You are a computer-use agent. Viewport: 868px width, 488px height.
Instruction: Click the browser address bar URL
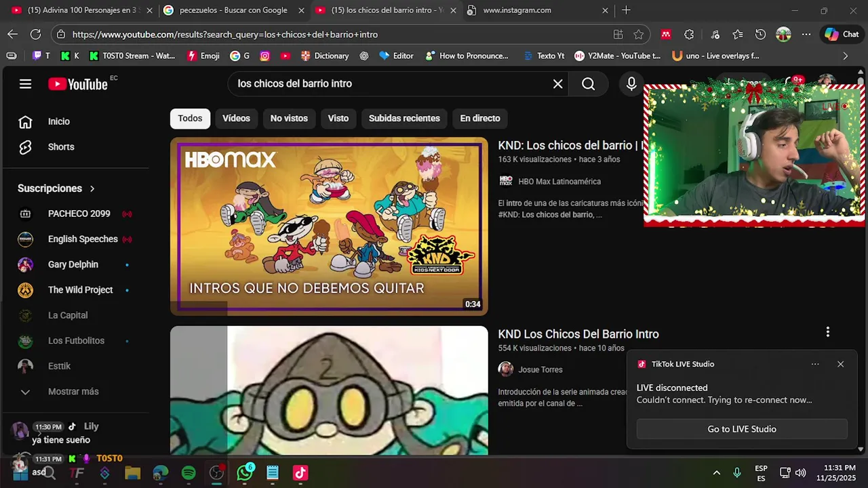[225, 35]
